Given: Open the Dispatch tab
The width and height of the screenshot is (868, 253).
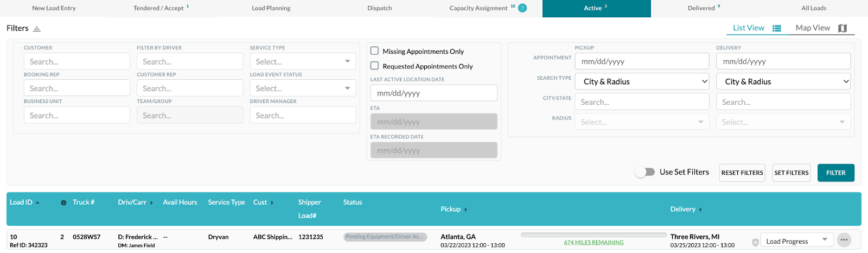Looking at the screenshot, I should click(x=379, y=8).
